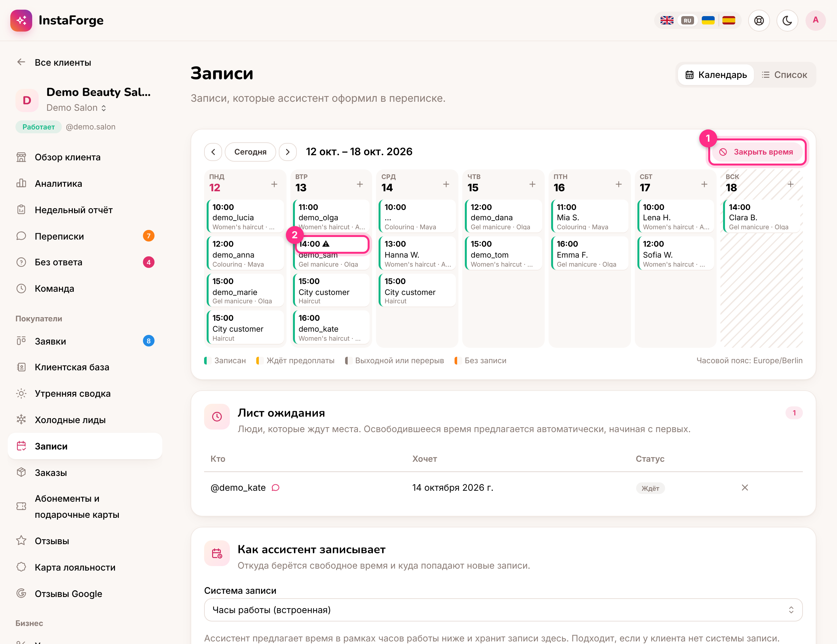Go back to Все клиенты
837x644 pixels.
pos(54,62)
